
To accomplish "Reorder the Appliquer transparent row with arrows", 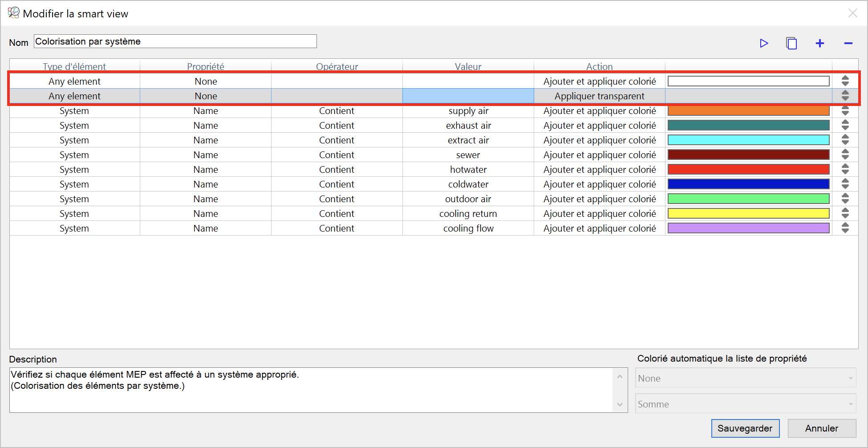I will point(845,96).
